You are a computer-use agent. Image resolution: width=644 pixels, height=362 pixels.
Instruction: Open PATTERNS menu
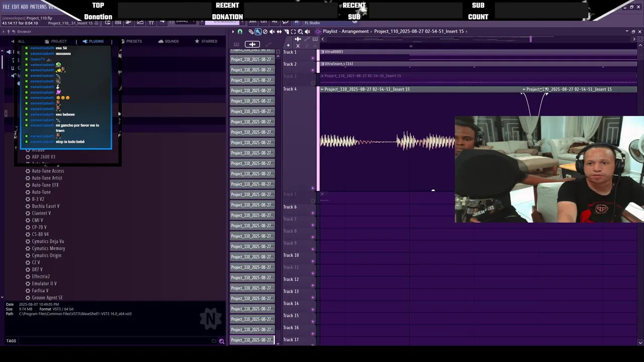38,7
